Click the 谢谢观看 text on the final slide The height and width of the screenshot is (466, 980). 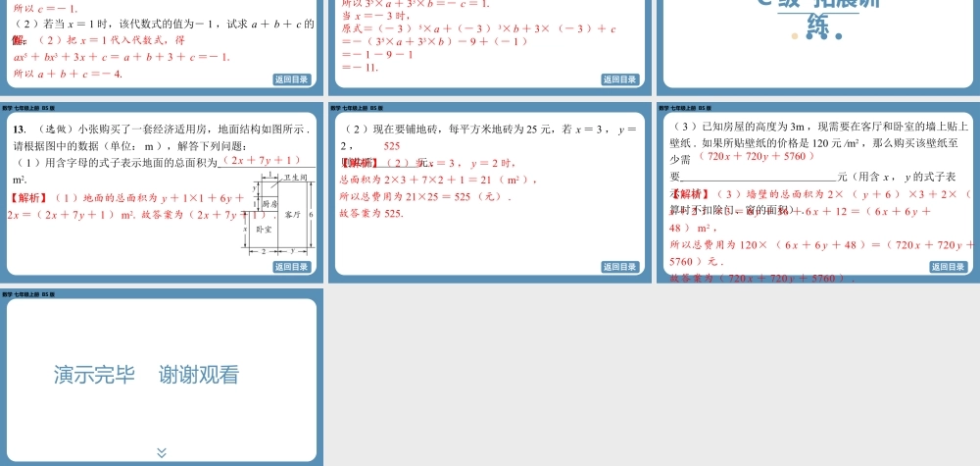pos(199,375)
